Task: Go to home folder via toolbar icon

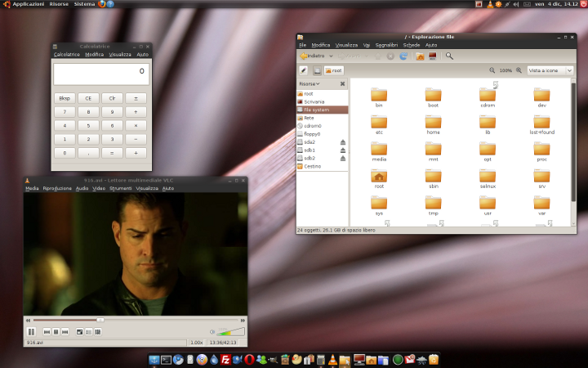Action: pyautogui.click(x=420, y=56)
